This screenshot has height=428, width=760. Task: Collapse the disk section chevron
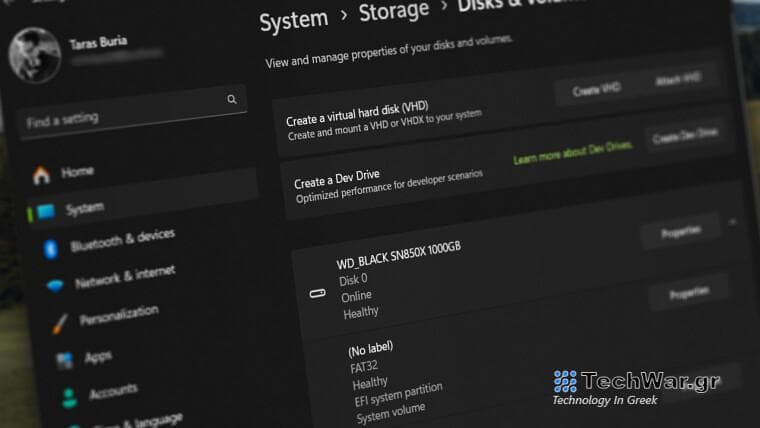733,221
